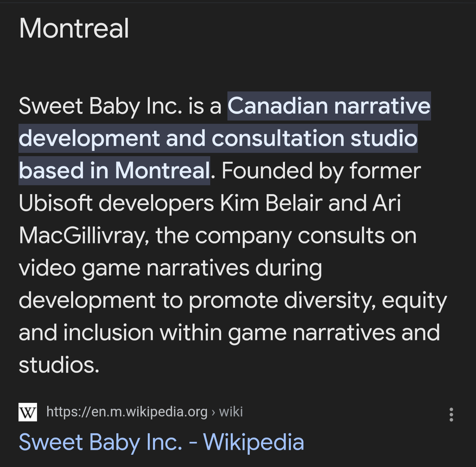Screen dimensions: 476x467
Task: Click the name 'Kim Belair'
Action: [x=271, y=203]
